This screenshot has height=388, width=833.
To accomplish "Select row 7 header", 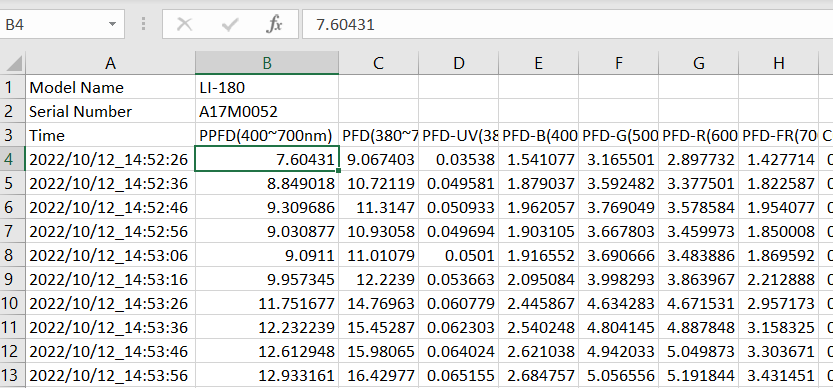I will tap(12, 231).
